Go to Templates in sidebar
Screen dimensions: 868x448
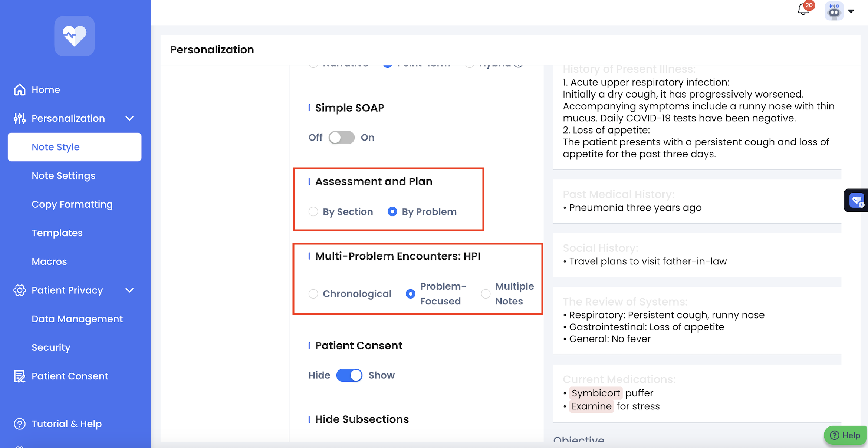click(57, 233)
